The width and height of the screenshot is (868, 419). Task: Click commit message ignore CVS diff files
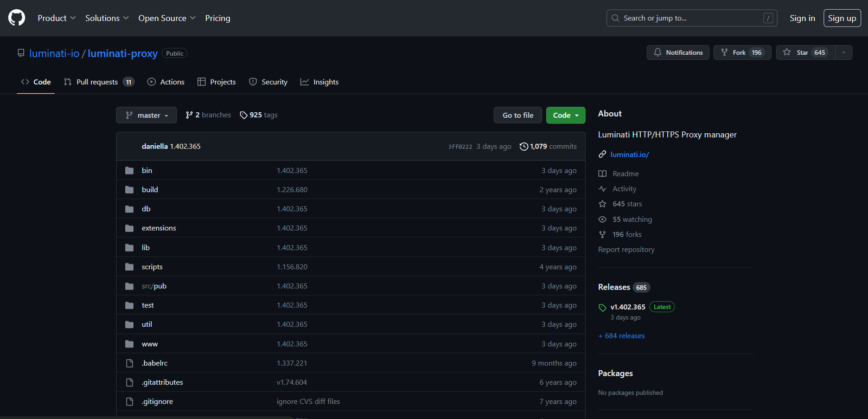308,402
